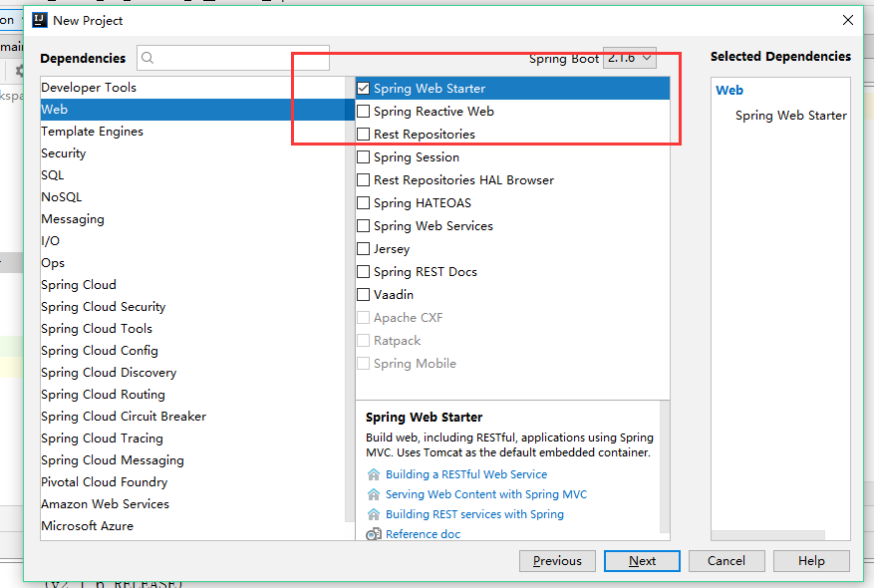Screen dimensions: 874x588
Task: Open Spring Cloud Circuit Breaker category
Action: pos(193,417)
